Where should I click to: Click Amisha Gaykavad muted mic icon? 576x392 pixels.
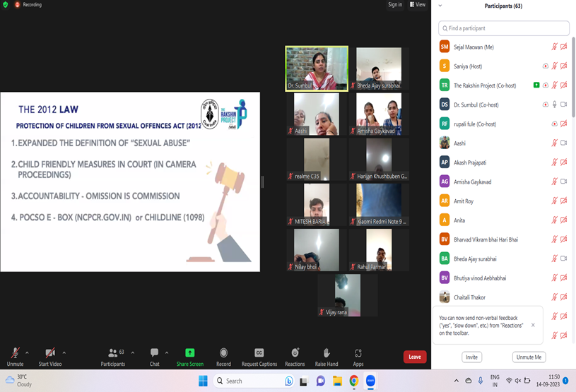tap(554, 182)
